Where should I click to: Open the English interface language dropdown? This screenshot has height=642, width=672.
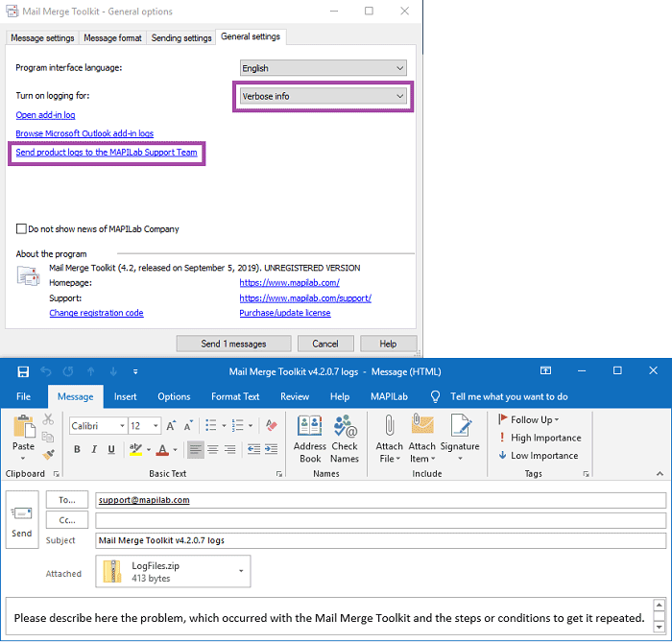(x=324, y=68)
